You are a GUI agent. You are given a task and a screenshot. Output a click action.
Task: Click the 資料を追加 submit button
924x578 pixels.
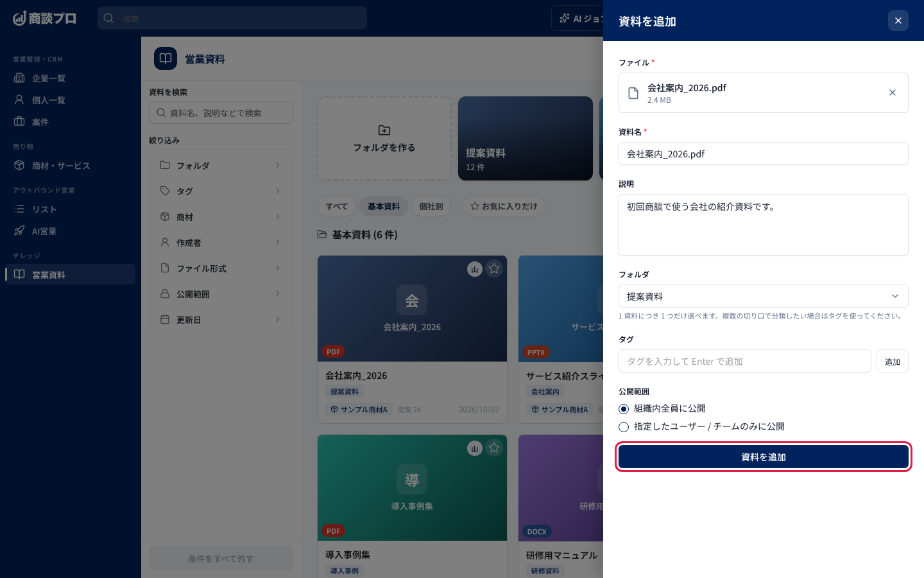(763, 457)
